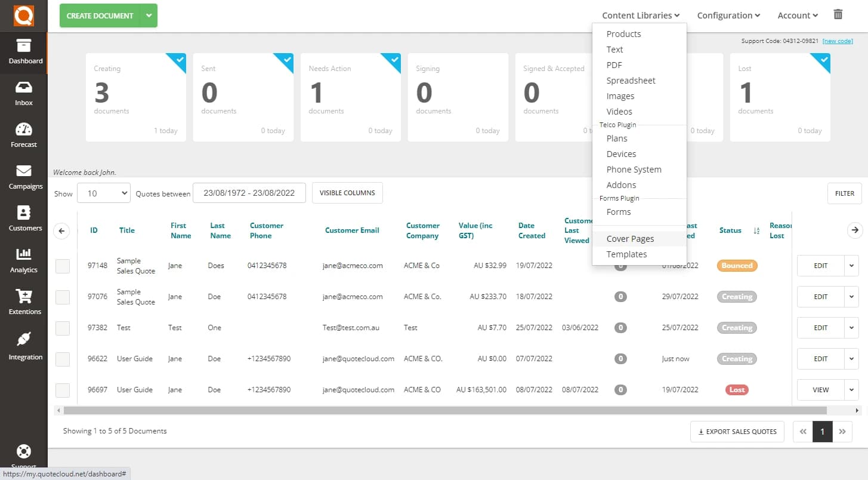Image resolution: width=868 pixels, height=480 pixels.
Task: Open the Show entries count dropdown
Action: click(103, 193)
